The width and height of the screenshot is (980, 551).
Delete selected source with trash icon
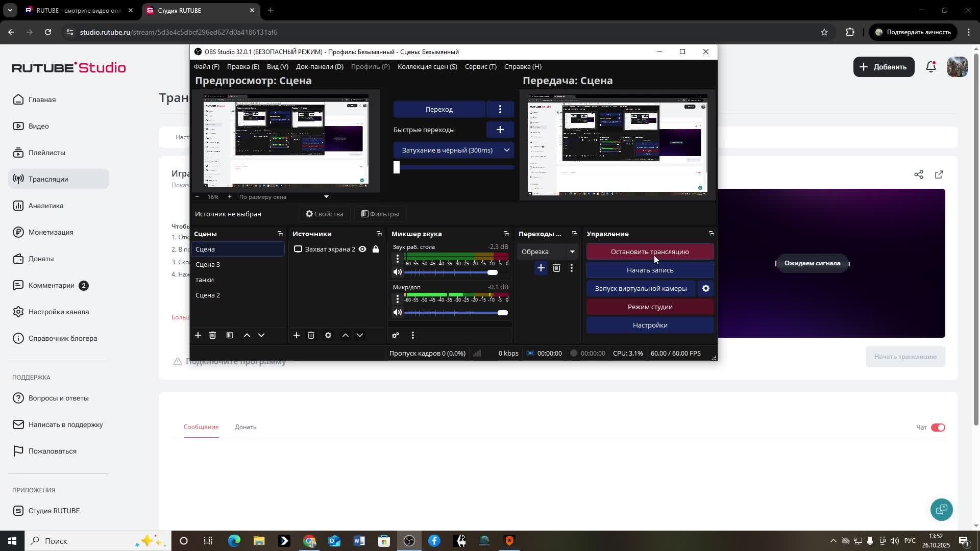pos(311,335)
